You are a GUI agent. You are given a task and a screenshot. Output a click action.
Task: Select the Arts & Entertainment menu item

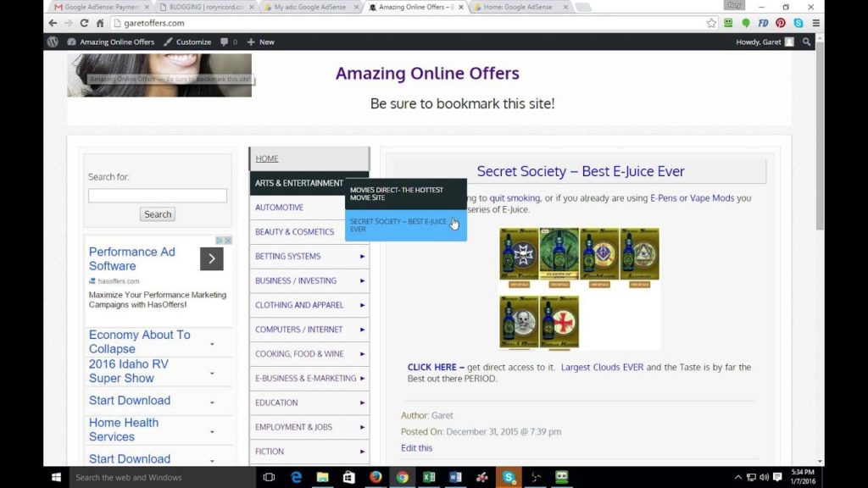(x=299, y=183)
